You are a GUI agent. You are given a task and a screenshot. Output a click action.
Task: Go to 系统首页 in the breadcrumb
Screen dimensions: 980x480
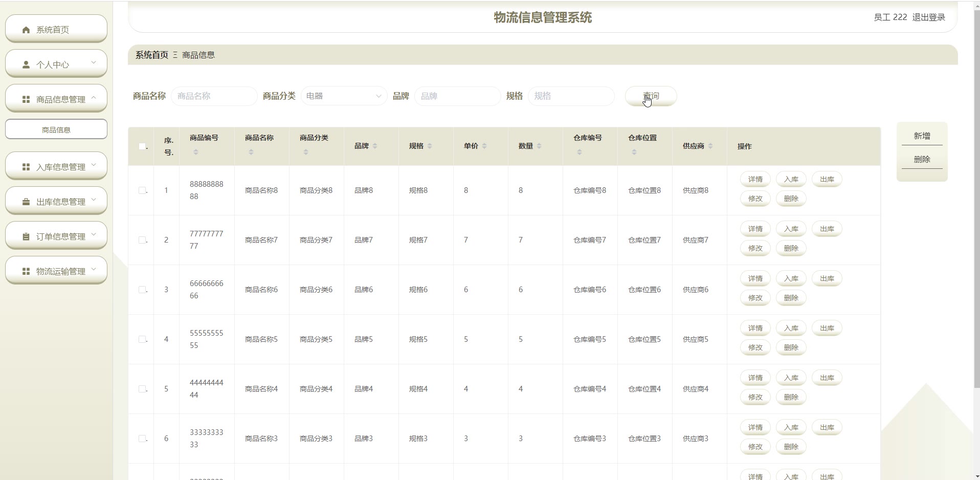tap(151, 55)
